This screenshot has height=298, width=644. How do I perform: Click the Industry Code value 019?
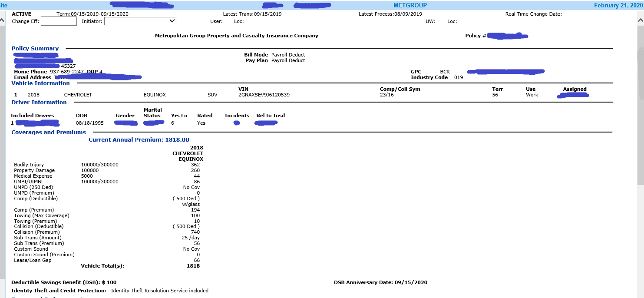[459, 77]
